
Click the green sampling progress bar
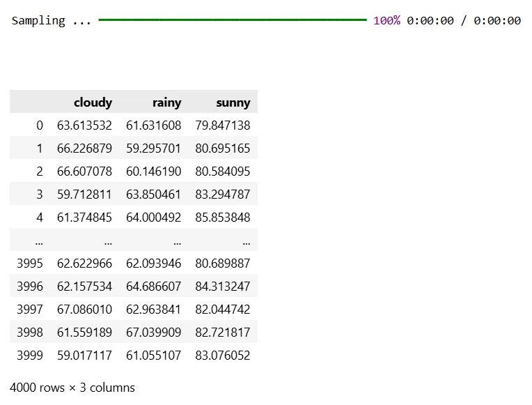tap(233, 20)
